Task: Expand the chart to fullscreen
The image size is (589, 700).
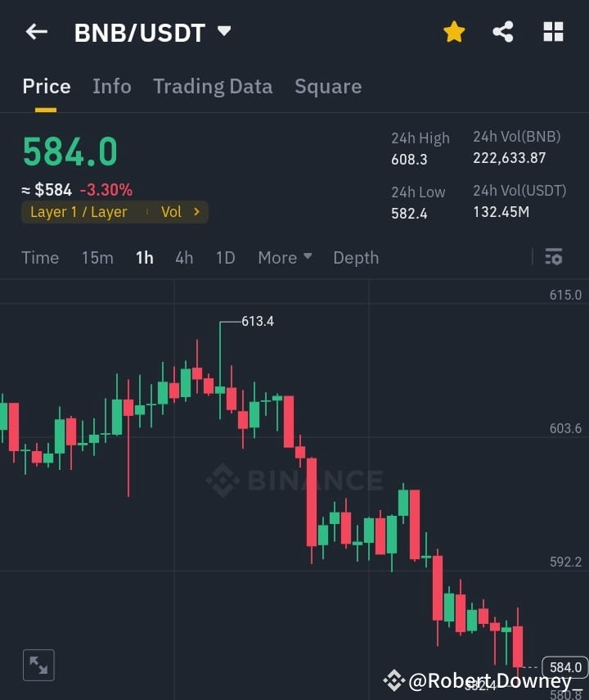Action: 38,665
